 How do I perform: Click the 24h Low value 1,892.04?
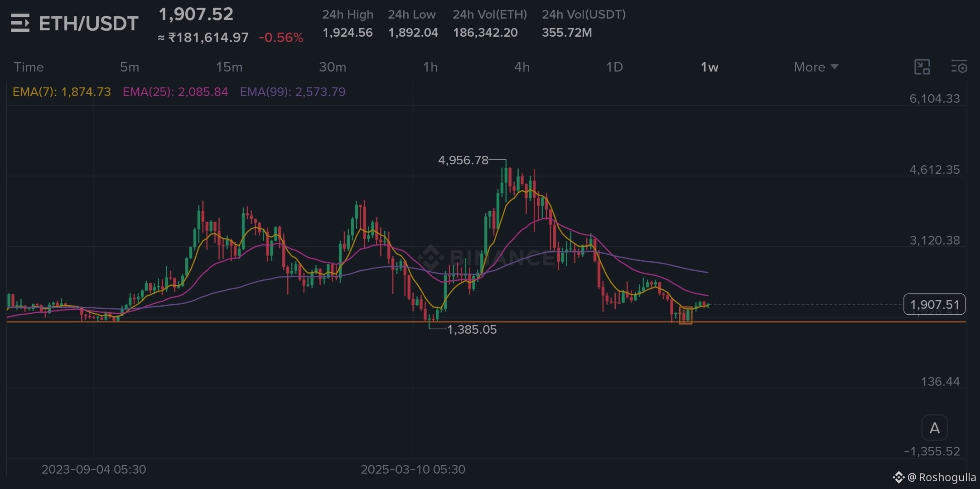(x=413, y=33)
